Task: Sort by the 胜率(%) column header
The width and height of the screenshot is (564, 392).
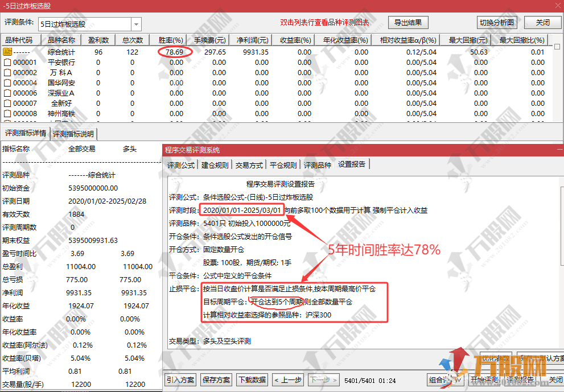Action: pyautogui.click(x=171, y=40)
